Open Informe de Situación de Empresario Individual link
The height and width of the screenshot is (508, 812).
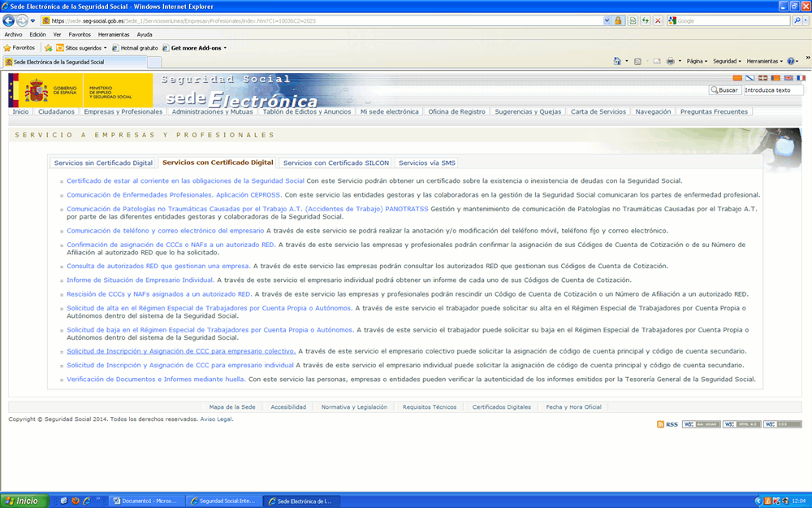140,280
